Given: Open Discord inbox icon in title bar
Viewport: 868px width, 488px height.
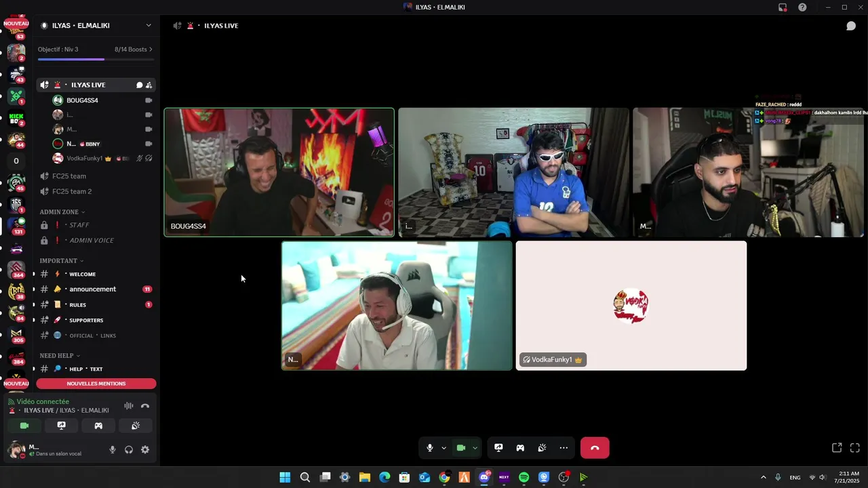Looking at the screenshot, I should [x=783, y=7].
